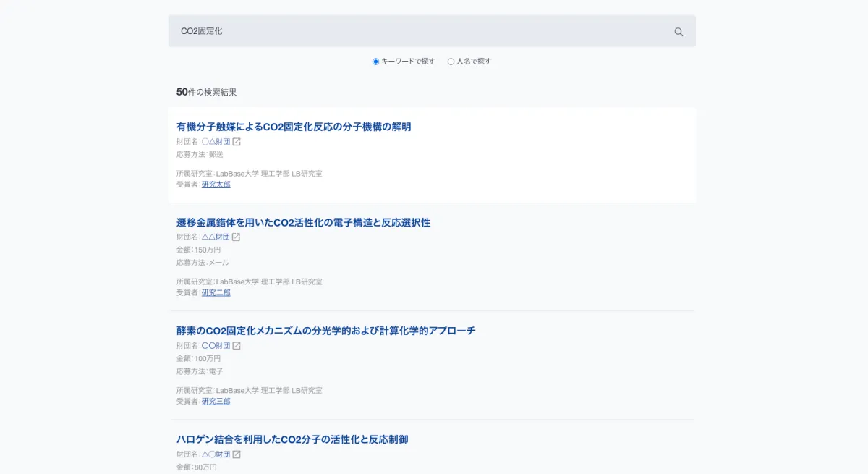868x474 pixels.
Task: Click the magnifier search icon
Action: click(x=678, y=32)
